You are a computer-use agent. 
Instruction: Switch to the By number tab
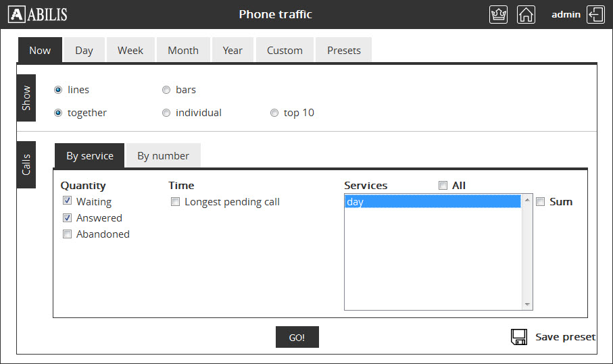point(163,156)
